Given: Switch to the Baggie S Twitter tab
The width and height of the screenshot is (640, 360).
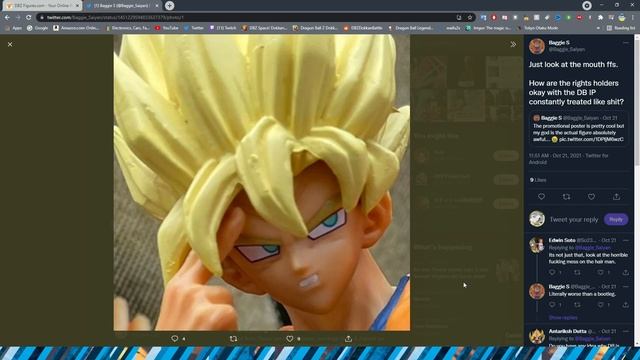Looking at the screenshot, I should (x=121, y=6).
